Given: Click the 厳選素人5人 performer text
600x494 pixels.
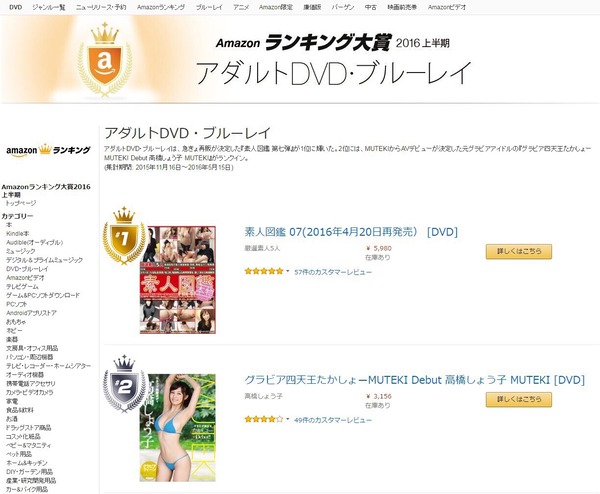Looking at the screenshot, I should click(x=262, y=248).
